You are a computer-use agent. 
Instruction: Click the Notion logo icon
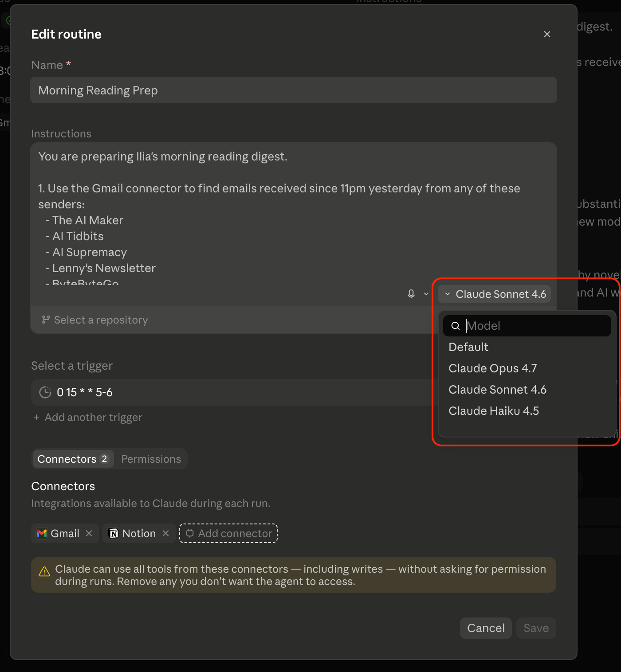click(x=114, y=533)
